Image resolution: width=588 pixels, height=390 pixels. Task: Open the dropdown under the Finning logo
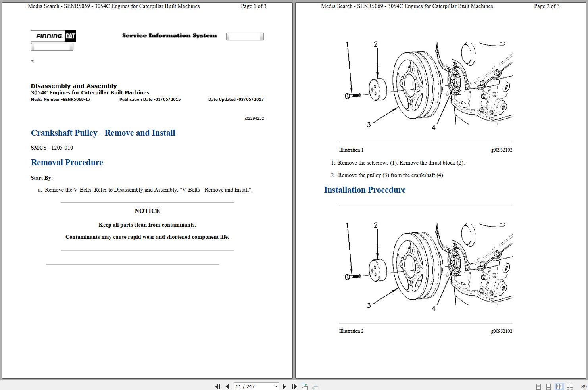[52, 46]
